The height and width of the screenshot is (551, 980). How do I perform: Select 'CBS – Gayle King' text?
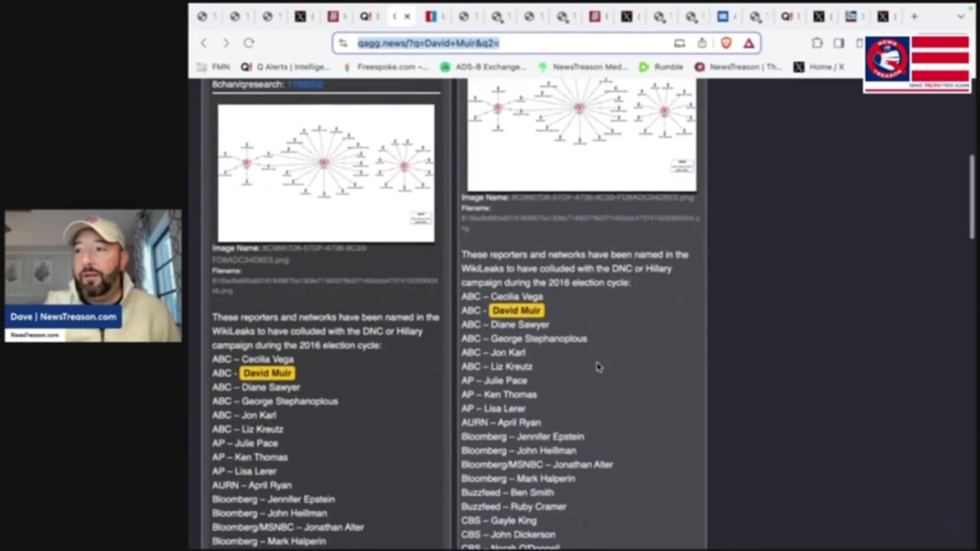[498, 520]
